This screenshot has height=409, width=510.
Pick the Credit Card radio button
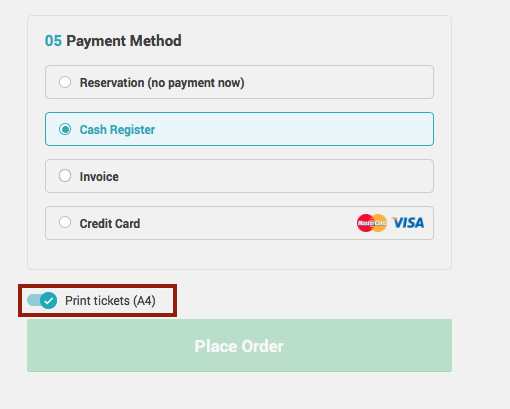[65, 222]
